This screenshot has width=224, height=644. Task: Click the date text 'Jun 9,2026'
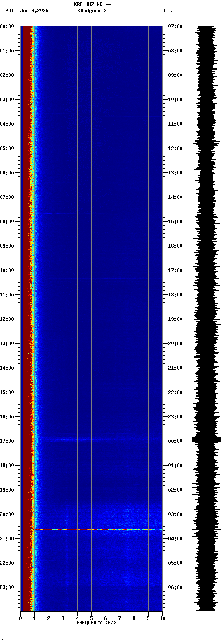[34, 11]
